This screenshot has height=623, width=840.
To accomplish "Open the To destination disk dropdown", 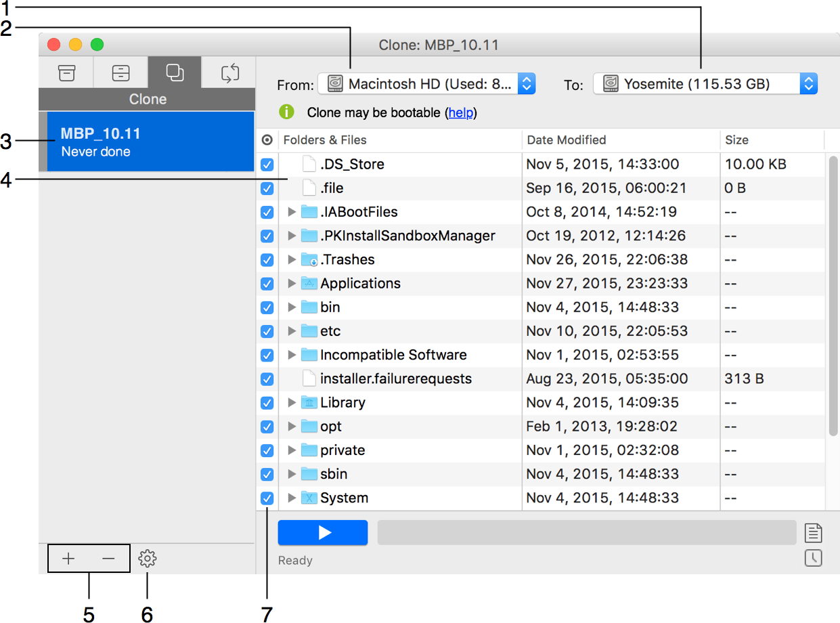I will click(706, 84).
